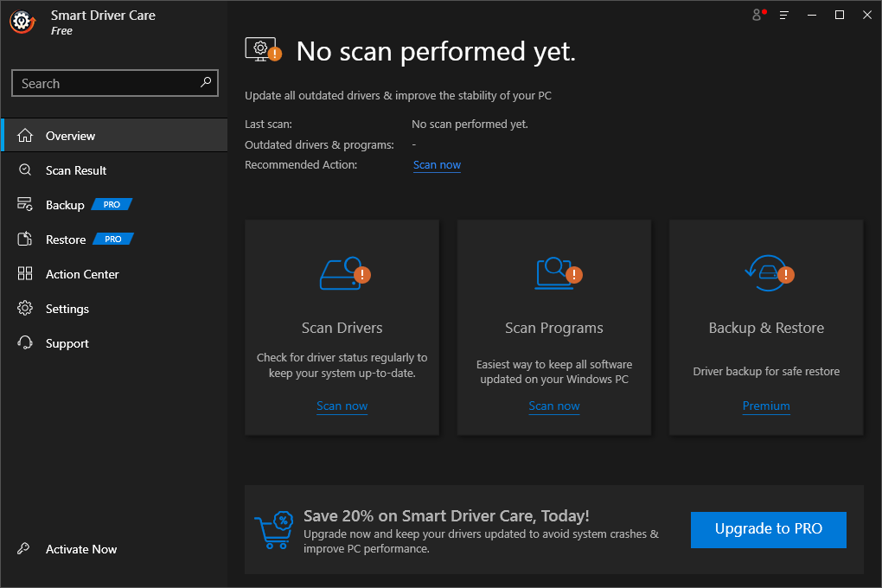Focus the Search input field

(115, 83)
